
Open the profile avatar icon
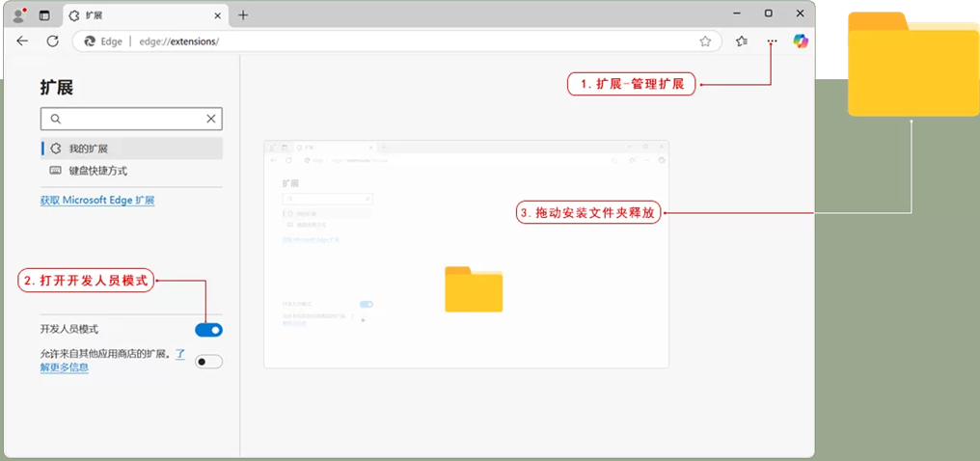(18, 15)
